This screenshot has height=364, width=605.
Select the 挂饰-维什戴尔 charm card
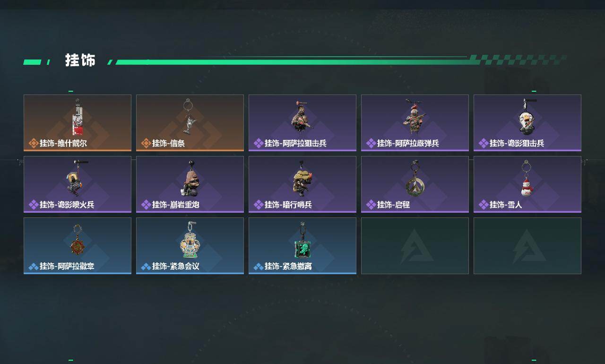tap(78, 123)
